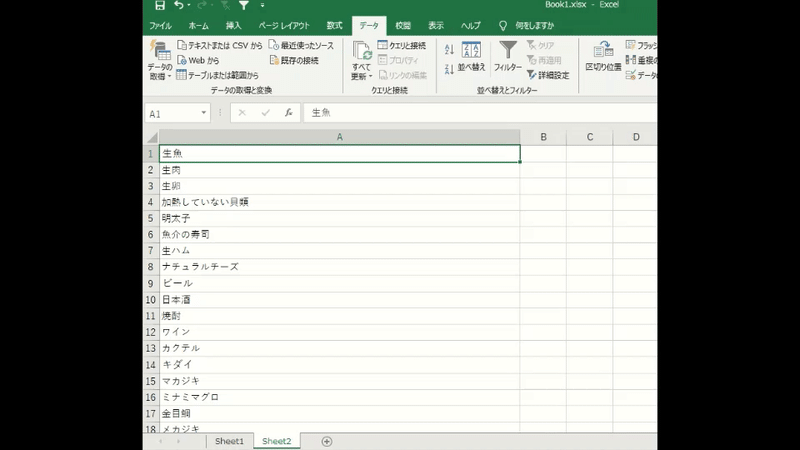Select cell containing 加熱していない貝類
800x450 pixels.
339,202
